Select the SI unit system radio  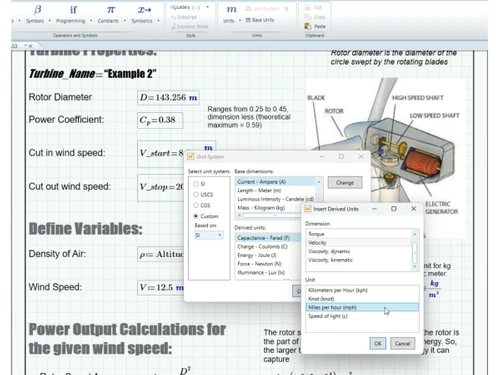196,184
